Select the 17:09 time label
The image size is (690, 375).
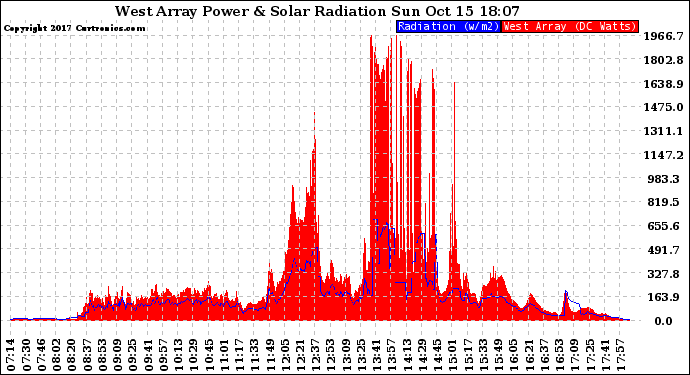click(575, 355)
